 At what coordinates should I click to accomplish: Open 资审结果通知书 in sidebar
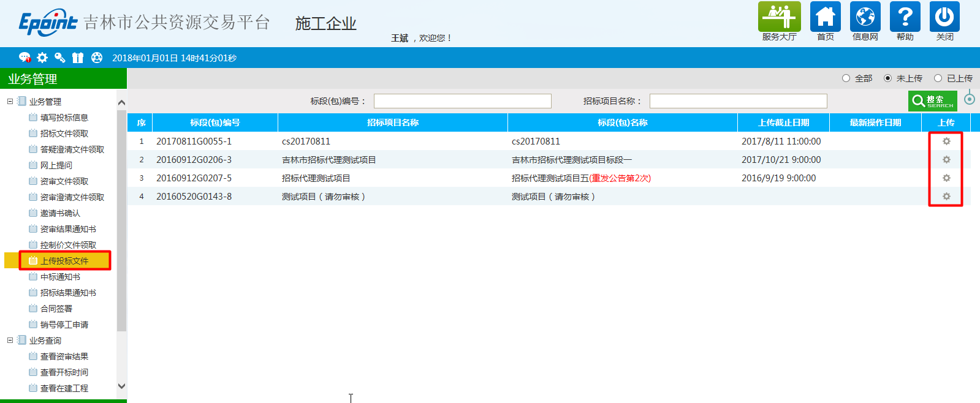tap(68, 229)
